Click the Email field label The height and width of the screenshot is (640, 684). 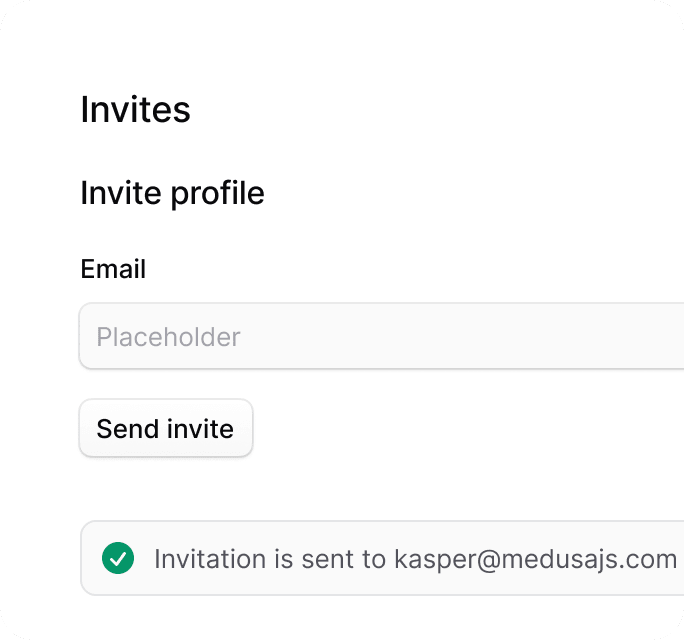coord(113,269)
